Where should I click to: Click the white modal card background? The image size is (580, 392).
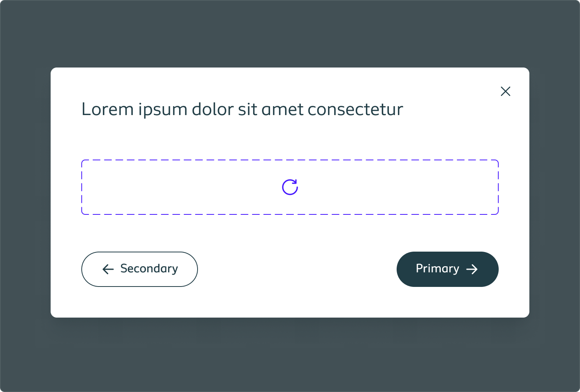point(290,230)
